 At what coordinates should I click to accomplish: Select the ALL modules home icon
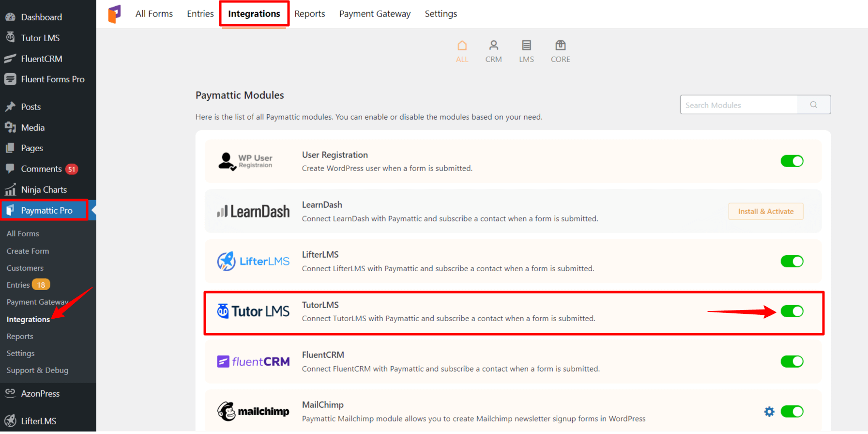pos(462,46)
